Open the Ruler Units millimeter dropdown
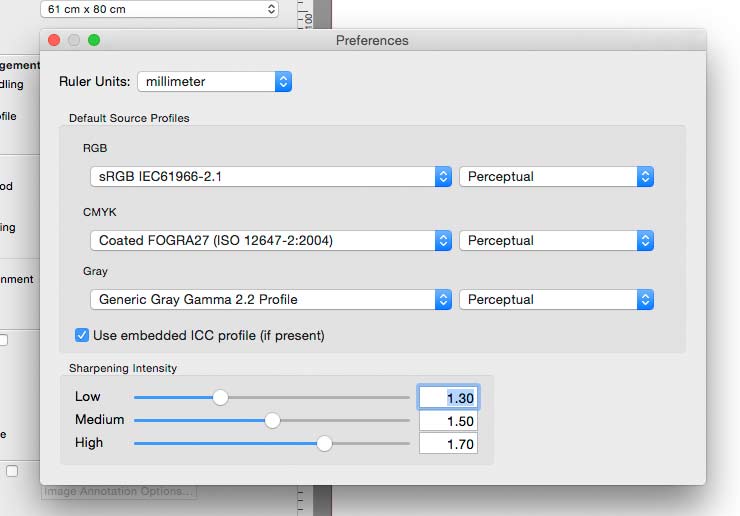This screenshot has width=740, height=516. (215, 82)
